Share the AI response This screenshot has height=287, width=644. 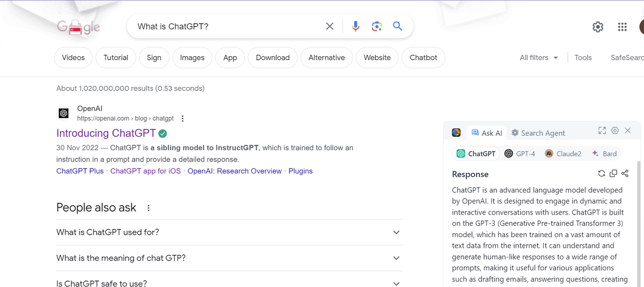point(625,173)
